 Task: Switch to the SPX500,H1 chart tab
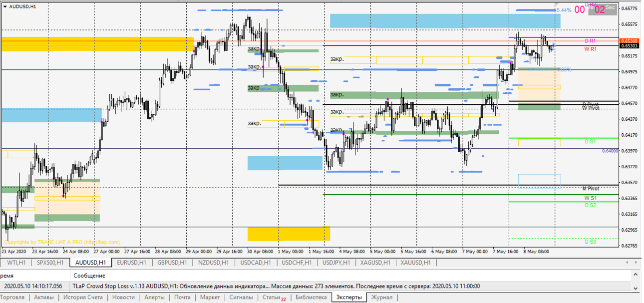click(x=50, y=263)
